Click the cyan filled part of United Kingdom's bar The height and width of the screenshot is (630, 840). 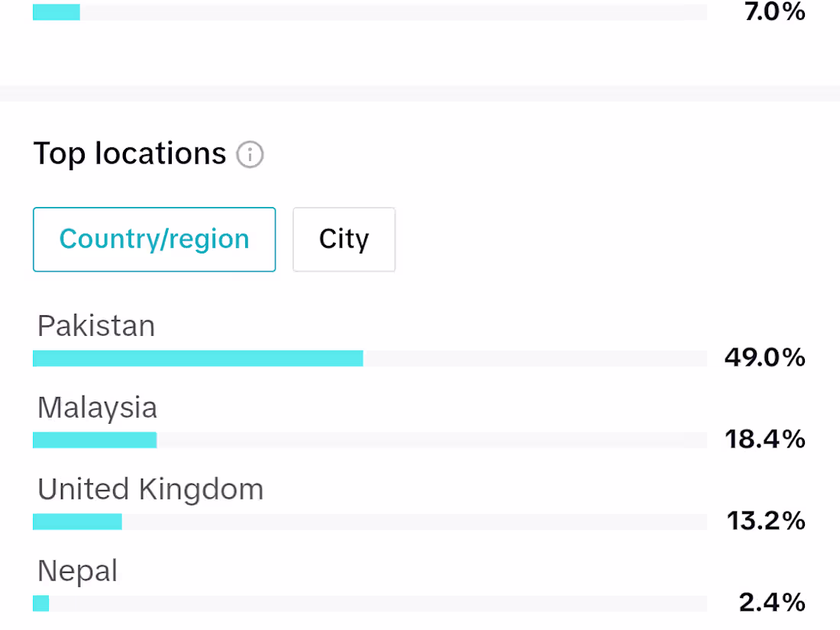point(77,522)
